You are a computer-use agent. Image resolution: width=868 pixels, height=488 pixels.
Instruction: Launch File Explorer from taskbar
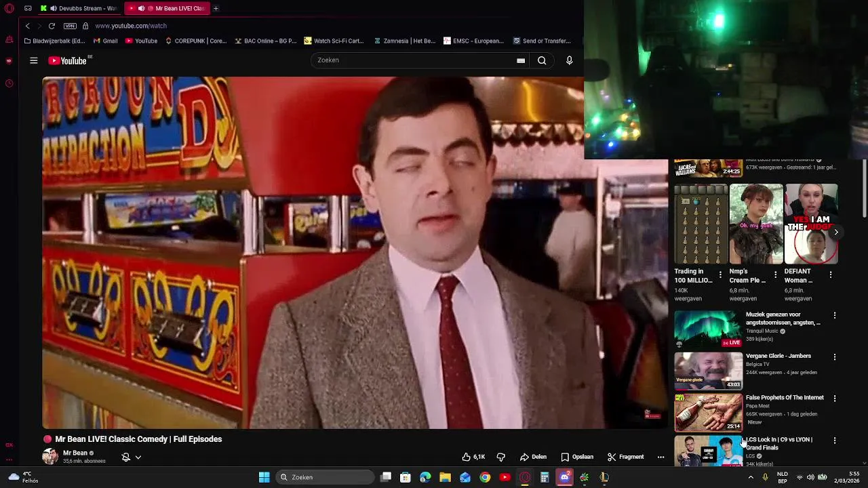(445, 477)
